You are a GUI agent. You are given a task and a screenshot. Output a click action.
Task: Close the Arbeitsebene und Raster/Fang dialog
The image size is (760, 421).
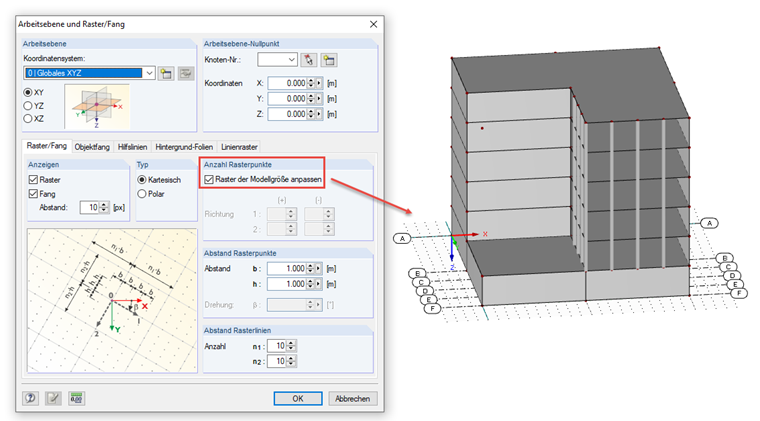[373, 24]
